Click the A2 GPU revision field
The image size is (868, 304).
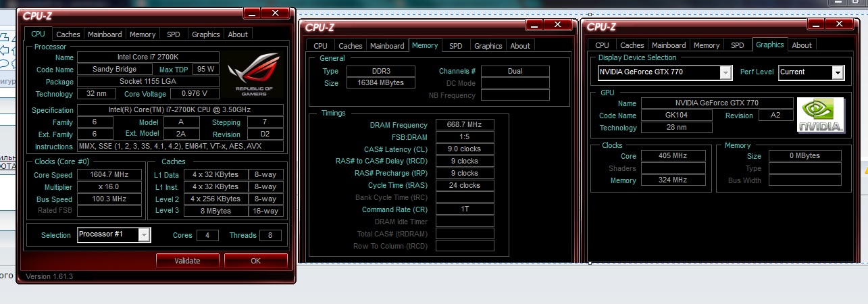click(777, 115)
